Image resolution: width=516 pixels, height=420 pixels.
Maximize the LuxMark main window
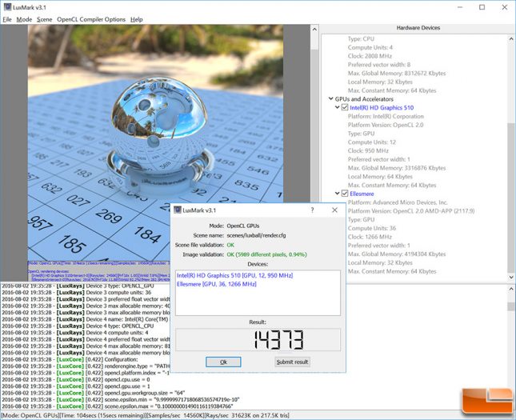click(x=482, y=7)
